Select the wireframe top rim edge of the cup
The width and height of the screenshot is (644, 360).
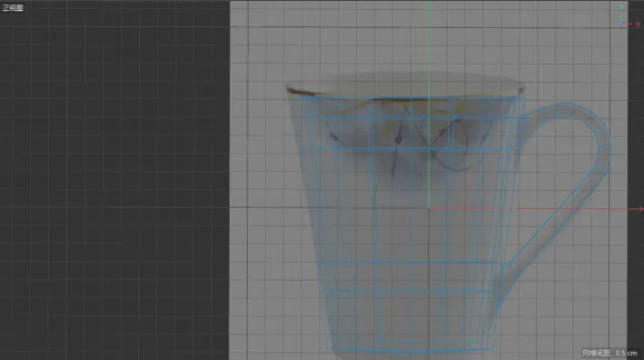(407, 98)
